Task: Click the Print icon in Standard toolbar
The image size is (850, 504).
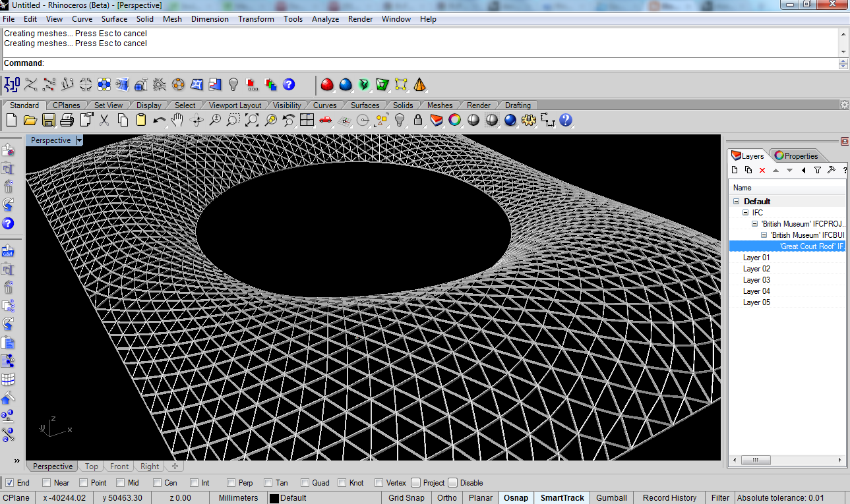Action: pyautogui.click(x=67, y=120)
